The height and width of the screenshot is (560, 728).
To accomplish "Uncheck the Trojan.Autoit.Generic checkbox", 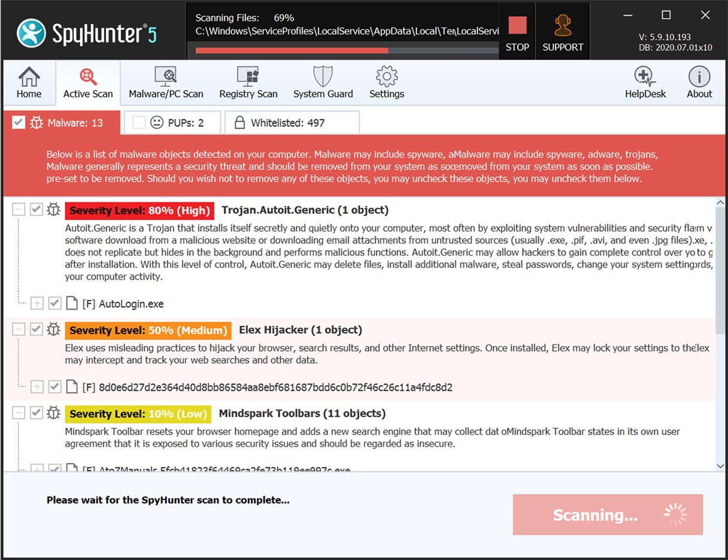I will click(x=37, y=210).
